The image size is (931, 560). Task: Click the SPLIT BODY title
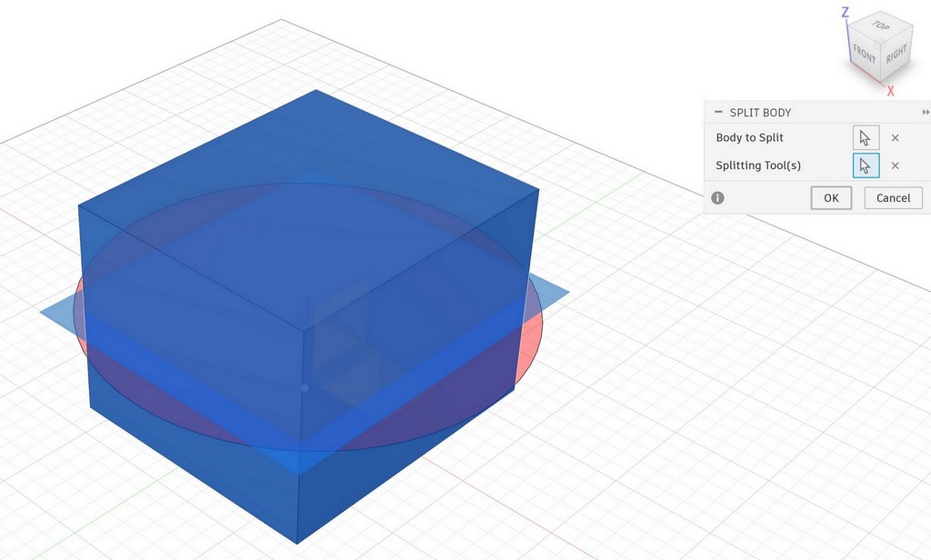click(760, 112)
